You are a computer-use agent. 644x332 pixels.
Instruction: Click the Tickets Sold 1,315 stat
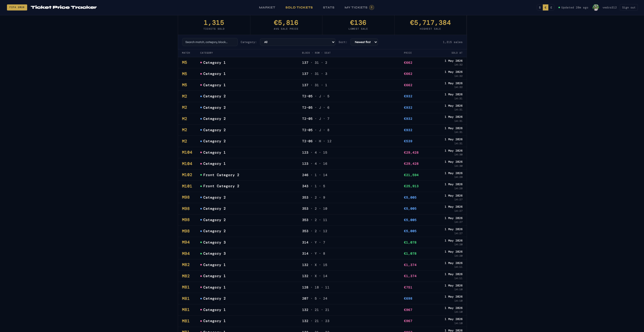pyautogui.click(x=214, y=25)
